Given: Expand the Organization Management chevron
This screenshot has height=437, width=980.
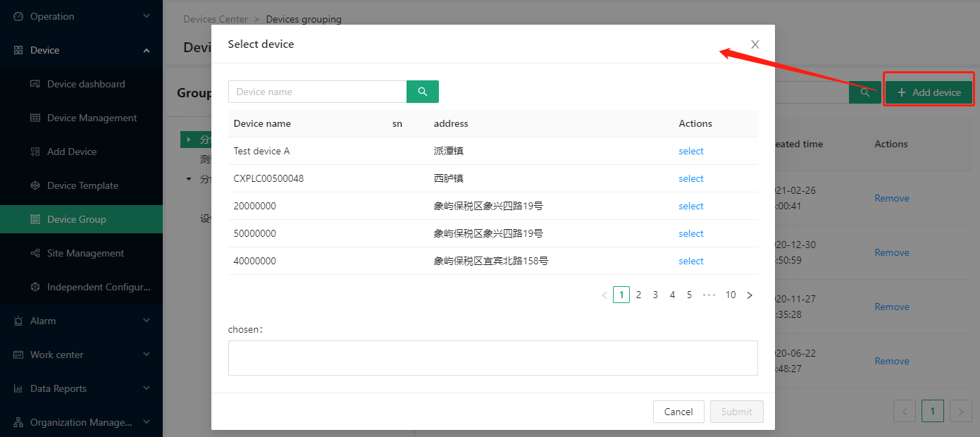Looking at the screenshot, I should tap(147, 422).
